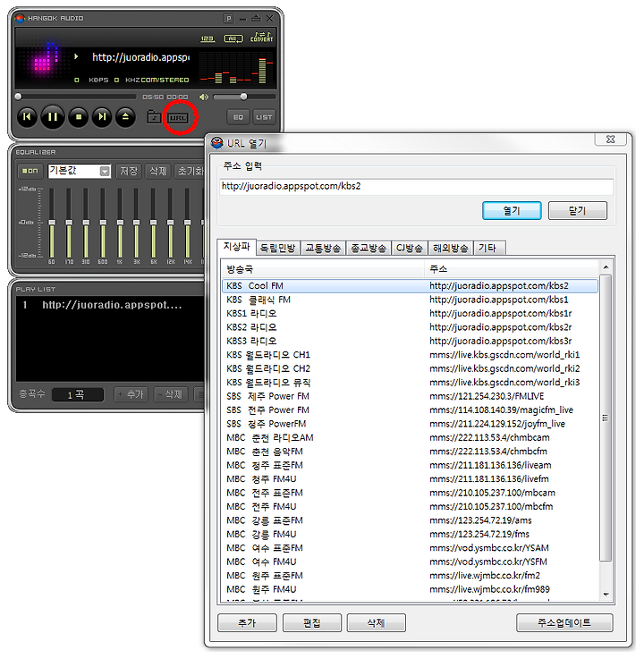644x659 pixels.
Task: Pause playback in Hangok Audio
Action: click(x=53, y=117)
